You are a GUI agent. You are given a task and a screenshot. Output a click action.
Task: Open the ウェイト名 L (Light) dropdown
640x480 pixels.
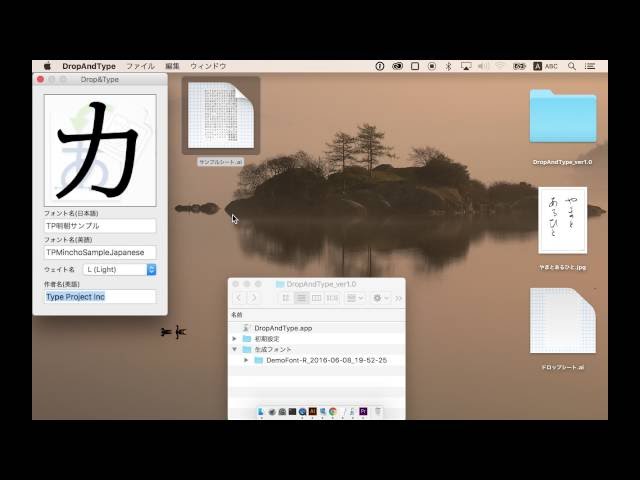120,269
